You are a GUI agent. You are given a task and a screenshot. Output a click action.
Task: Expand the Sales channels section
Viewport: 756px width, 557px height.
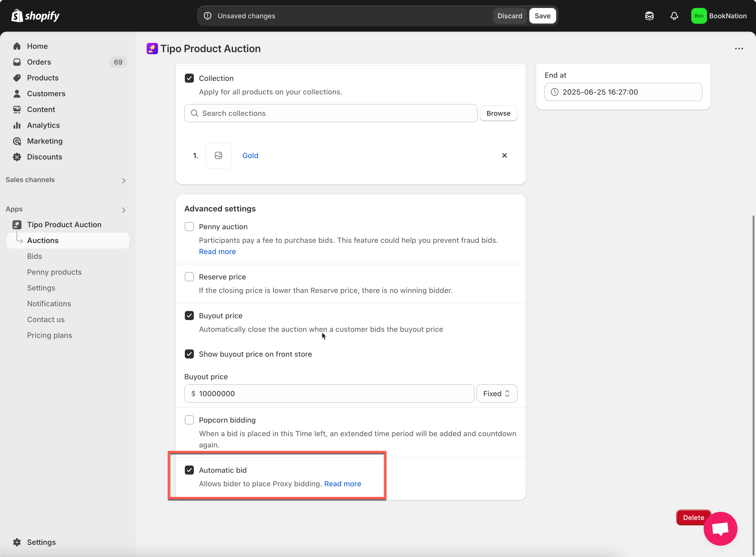(124, 180)
